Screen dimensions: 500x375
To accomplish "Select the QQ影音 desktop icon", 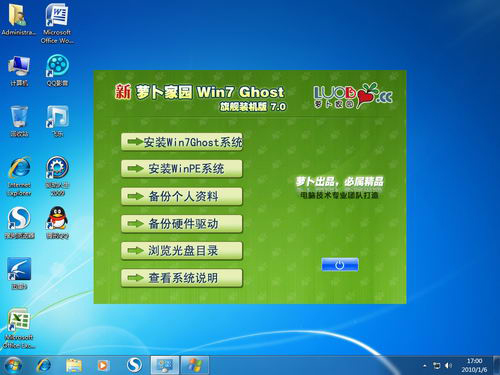I will [x=57, y=70].
